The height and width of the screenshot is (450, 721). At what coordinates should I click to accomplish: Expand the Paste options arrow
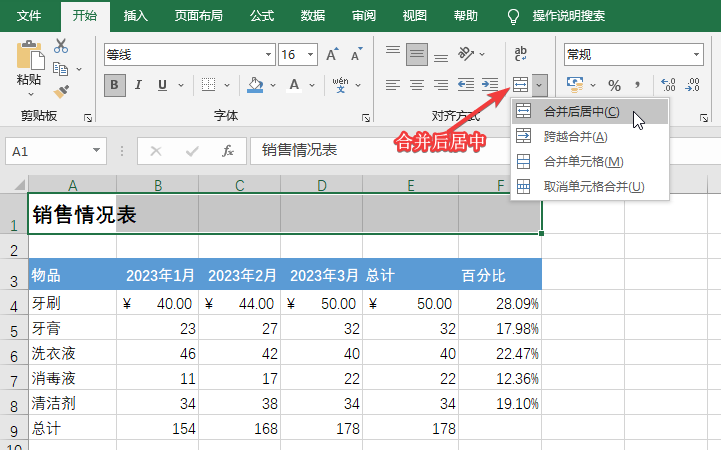(x=31, y=94)
